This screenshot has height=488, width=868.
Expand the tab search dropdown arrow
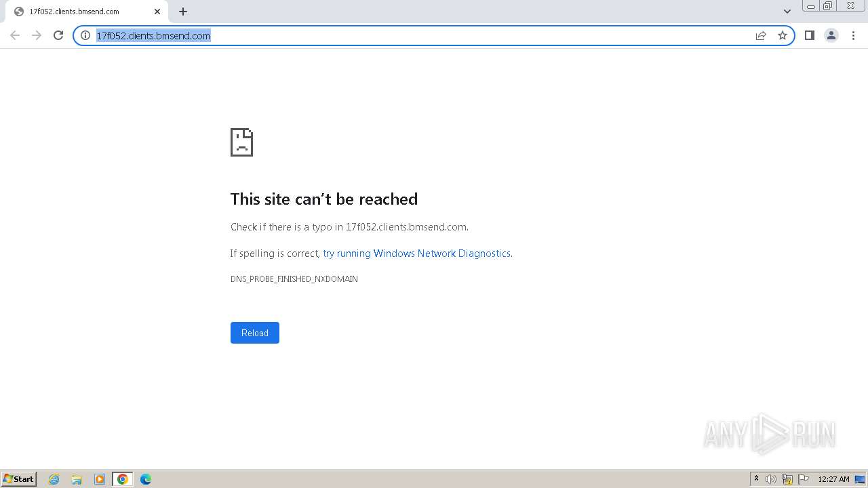(x=787, y=12)
